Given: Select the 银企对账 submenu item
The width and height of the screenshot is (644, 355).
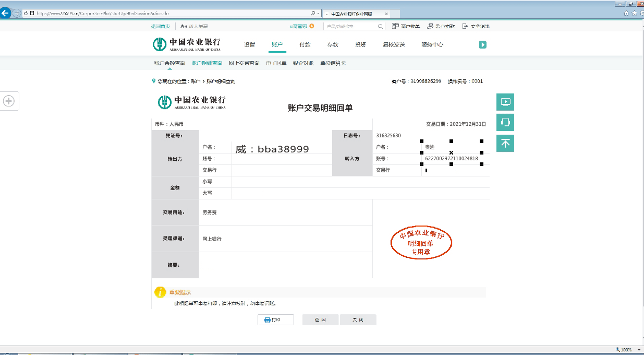Looking at the screenshot, I should (x=303, y=63).
